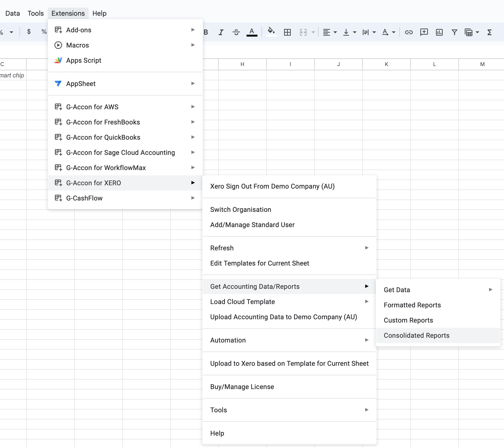This screenshot has height=447, width=504.
Task: Select Consolidated Reports
Action: click(438, 336)
